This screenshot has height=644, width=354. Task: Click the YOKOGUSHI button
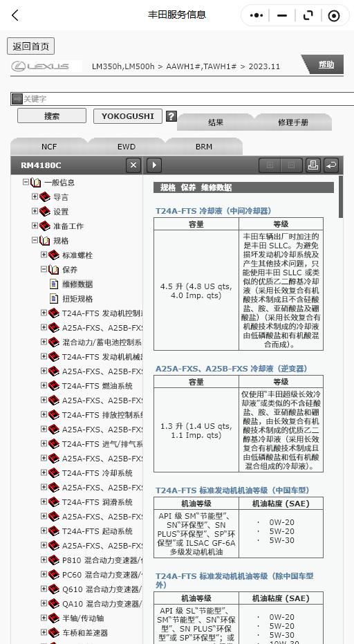pos(128,116)
